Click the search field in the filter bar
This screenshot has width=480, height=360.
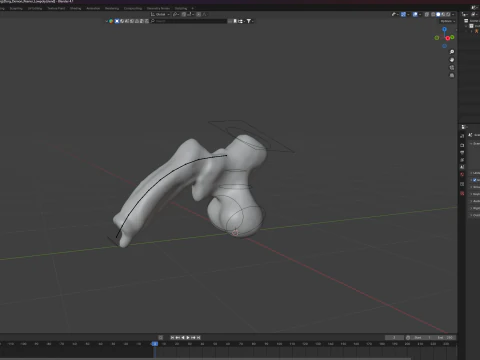point(188,21)
